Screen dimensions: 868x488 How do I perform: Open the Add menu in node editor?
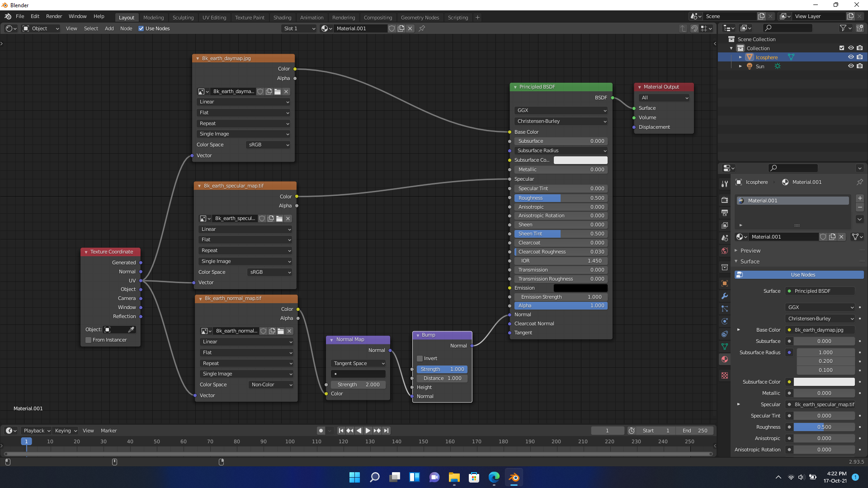pyautogui.click(x=109, y=28)
